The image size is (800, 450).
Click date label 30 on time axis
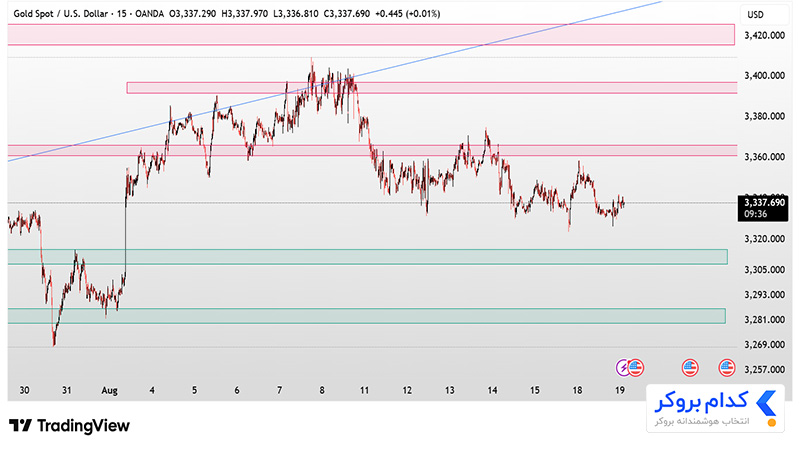point(24,390)
